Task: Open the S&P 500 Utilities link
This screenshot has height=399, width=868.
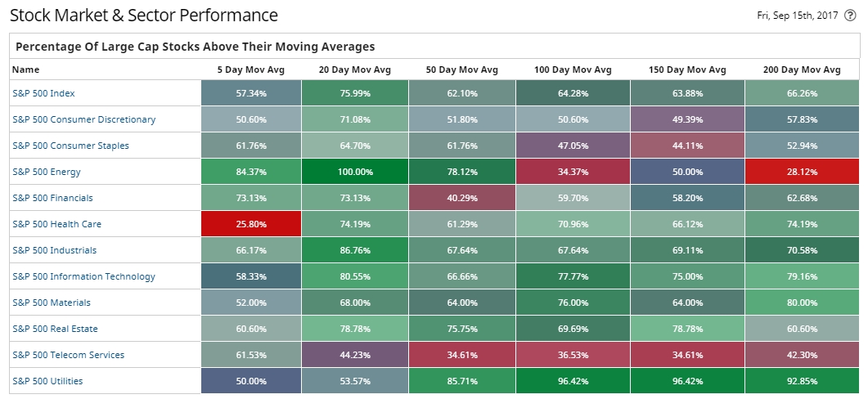Action: click(x=47, y=381)
